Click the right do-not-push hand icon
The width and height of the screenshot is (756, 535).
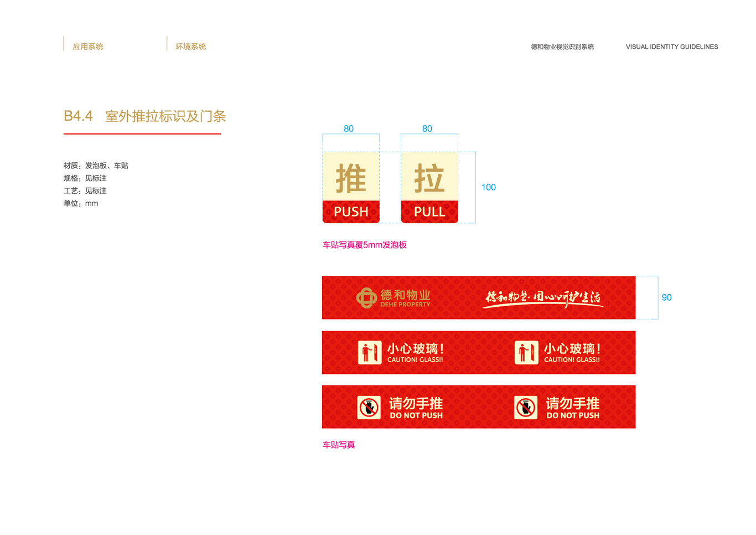point(526,408)
